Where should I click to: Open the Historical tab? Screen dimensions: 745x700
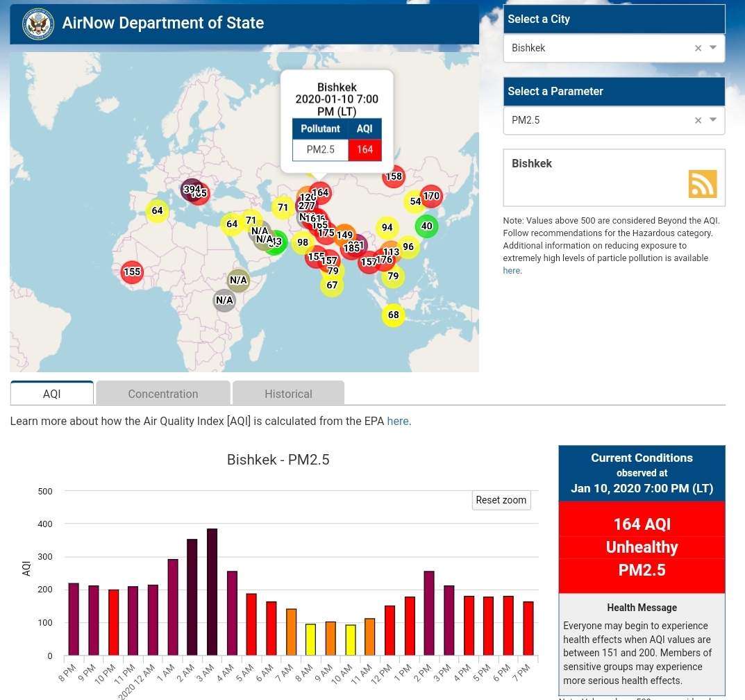(288, 394)
